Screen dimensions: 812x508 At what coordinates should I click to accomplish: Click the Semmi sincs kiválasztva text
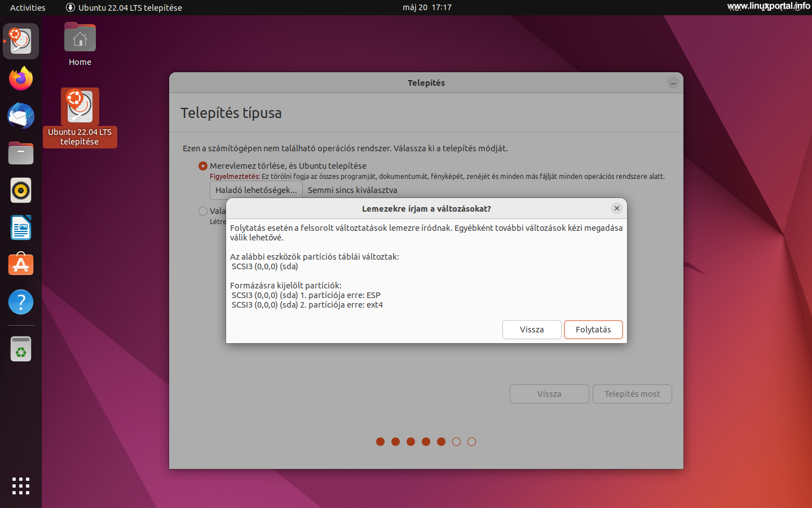[x=352, y=190]
